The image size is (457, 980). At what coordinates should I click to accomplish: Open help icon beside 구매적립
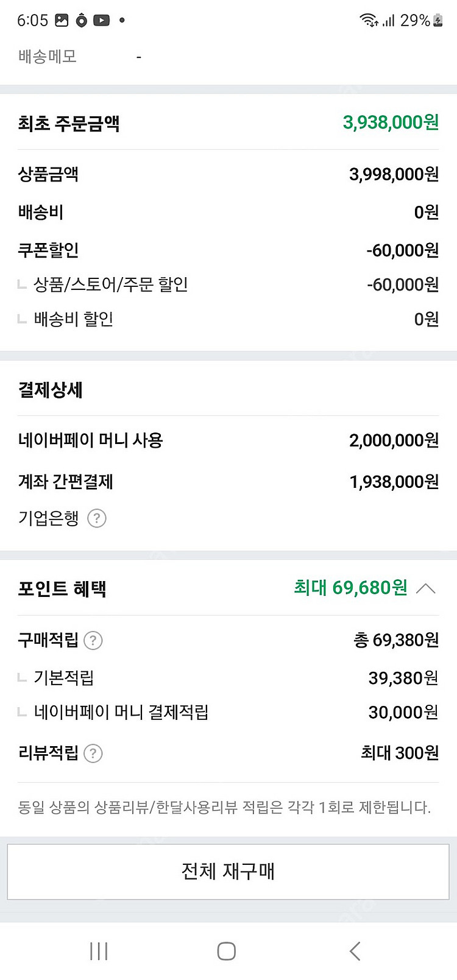(93, 640)
